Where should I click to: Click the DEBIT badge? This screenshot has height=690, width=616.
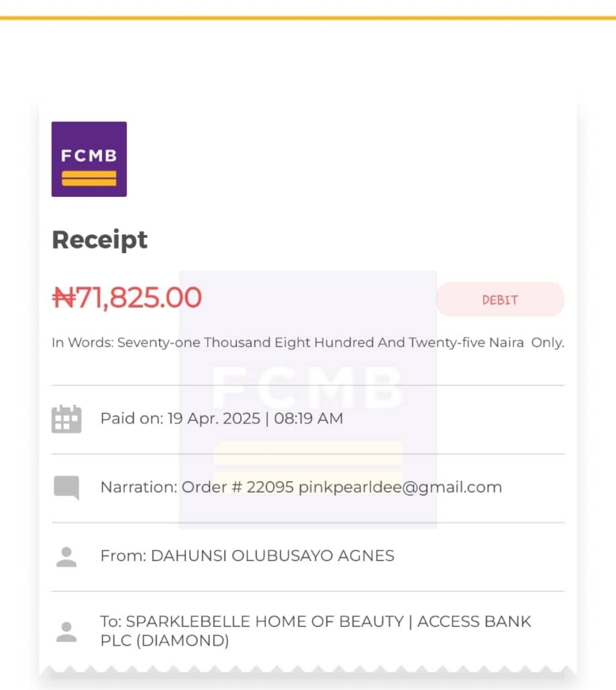point(500,300)
